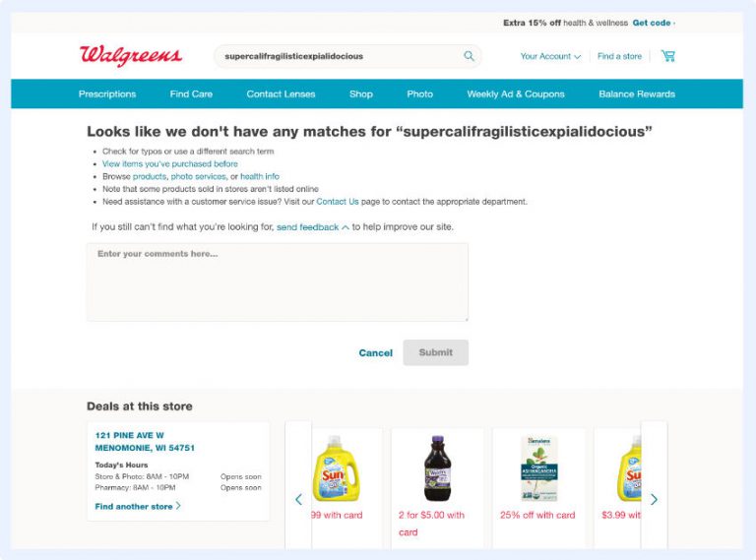Click the Contact Us link
The height and width of the screenshot is (560, 756).
coord(338,202)
